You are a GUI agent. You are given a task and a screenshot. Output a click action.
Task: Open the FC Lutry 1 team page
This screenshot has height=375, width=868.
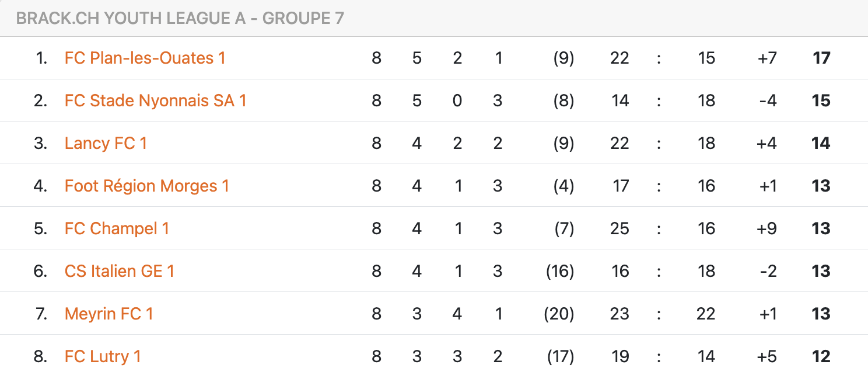pos(103,356)
